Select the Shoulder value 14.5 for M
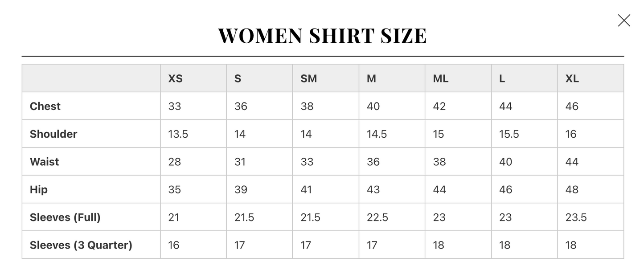Viewport: 644px width, 278px height. (377, 134)
